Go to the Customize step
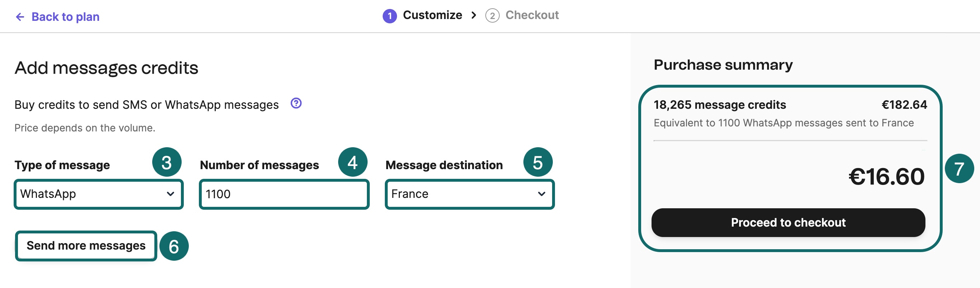980x288 pixels. pyautogui.click(x=432, y=15)
